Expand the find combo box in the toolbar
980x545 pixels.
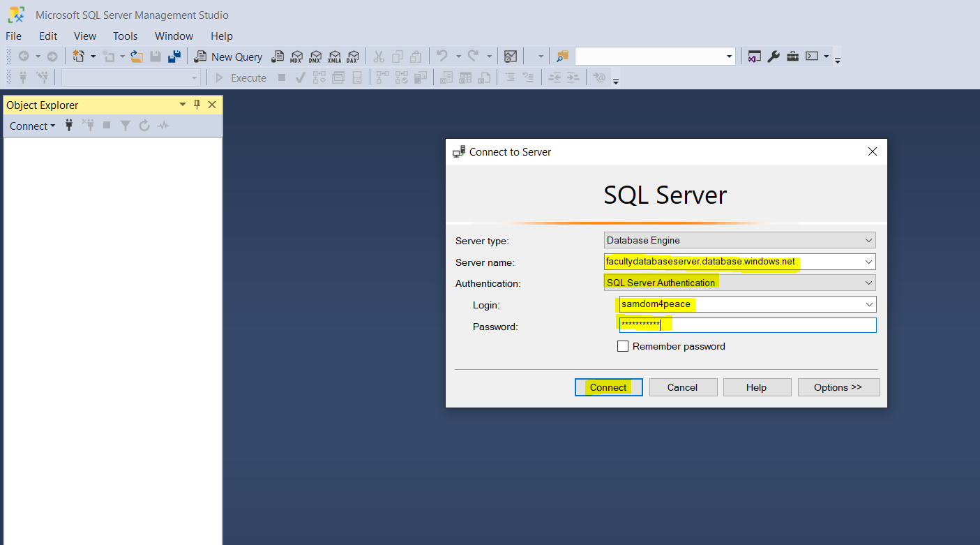(730, 57)
